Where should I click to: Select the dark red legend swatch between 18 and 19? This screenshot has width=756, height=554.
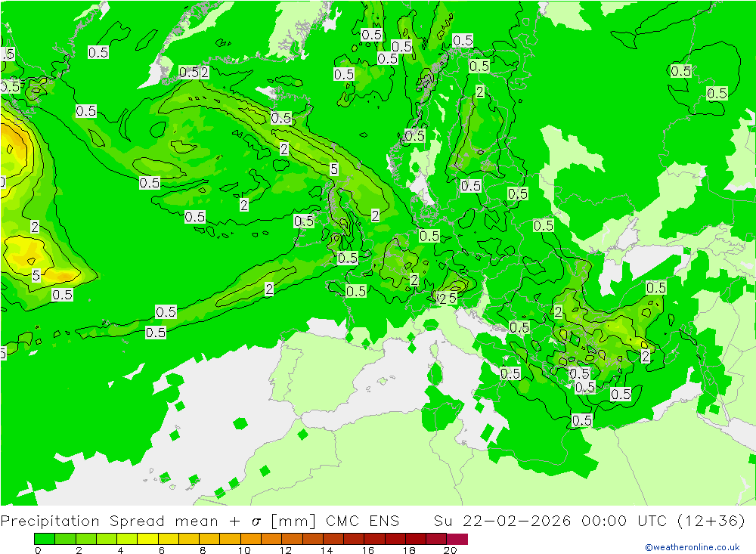(x=416, y=539)
